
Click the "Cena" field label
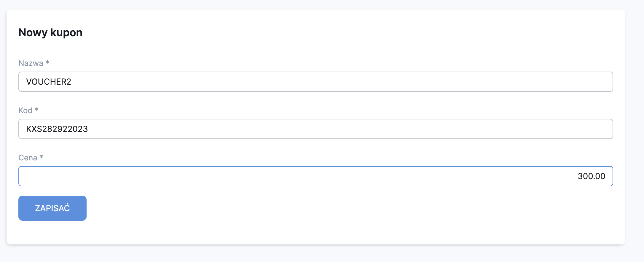28,158
